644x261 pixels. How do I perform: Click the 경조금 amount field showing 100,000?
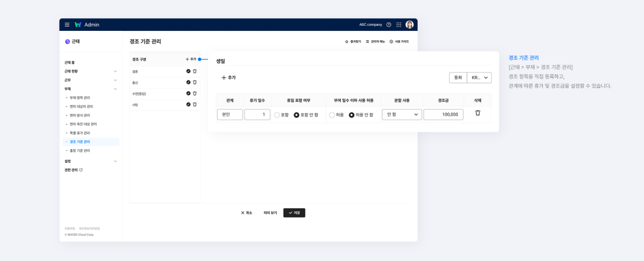pos(443,114)
